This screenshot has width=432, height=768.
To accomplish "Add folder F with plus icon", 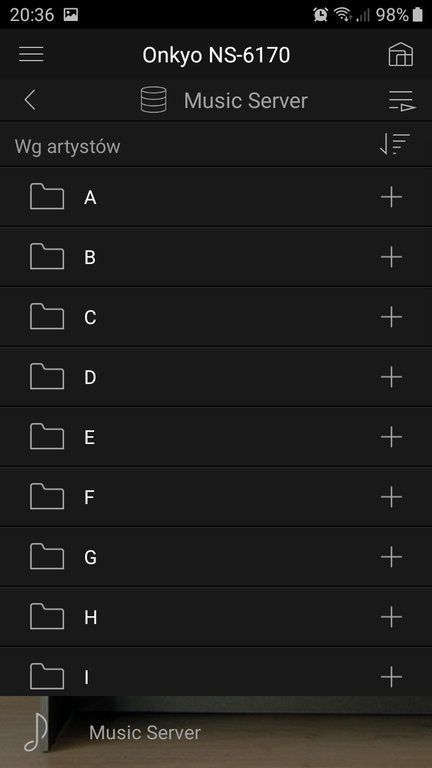I will 391,497.
